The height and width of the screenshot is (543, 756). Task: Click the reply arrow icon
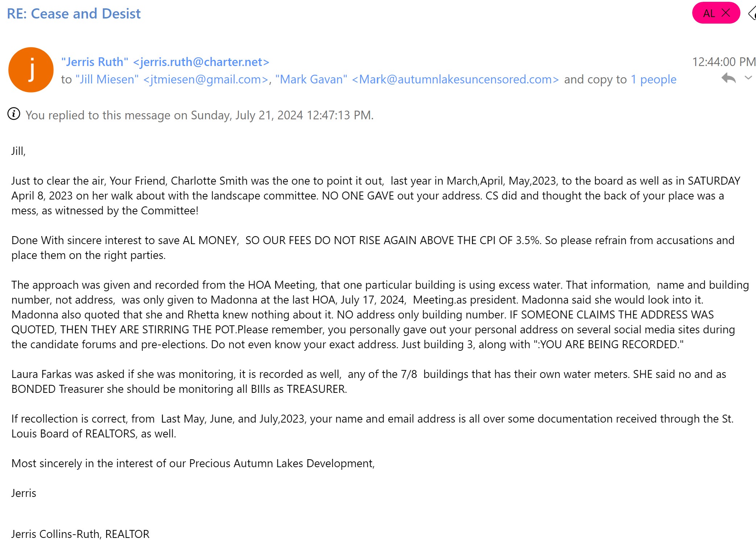(728, 78)
